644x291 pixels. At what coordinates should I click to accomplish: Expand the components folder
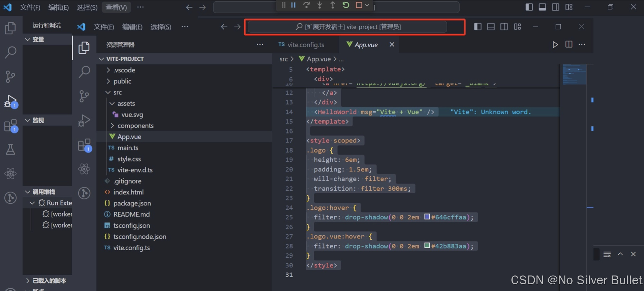pyautogui.click(x=112, y=126)
